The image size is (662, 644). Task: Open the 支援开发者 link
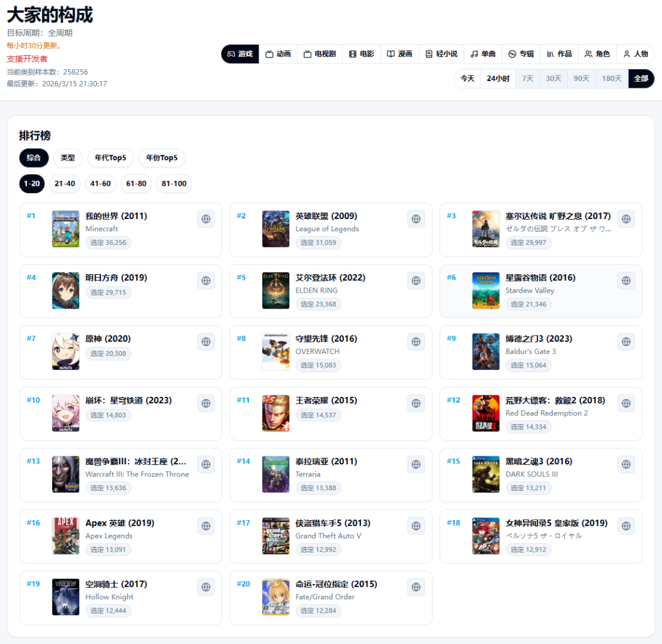click(x=27, y=59)
